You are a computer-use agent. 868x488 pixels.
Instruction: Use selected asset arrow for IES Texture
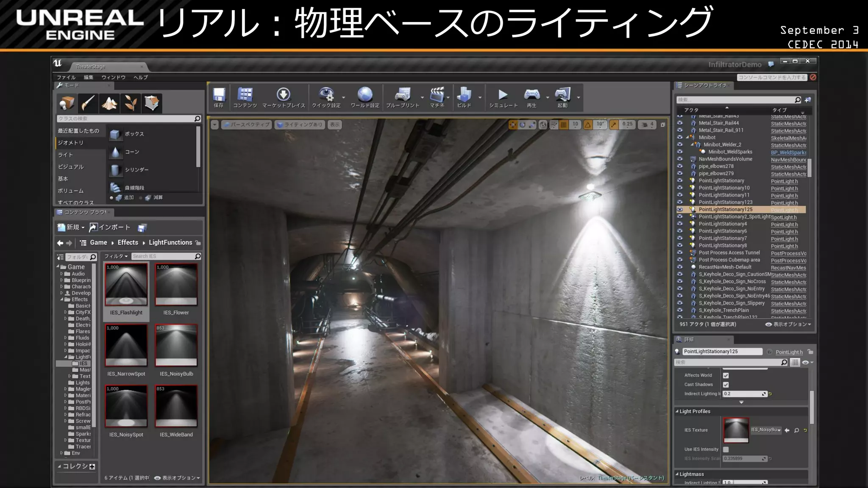point(787,430)
